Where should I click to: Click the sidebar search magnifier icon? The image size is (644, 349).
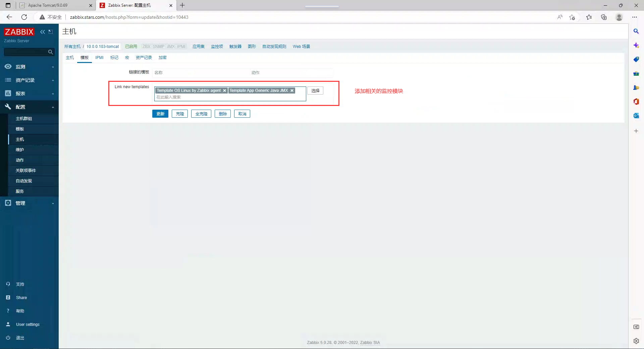[x=51, y=52]
